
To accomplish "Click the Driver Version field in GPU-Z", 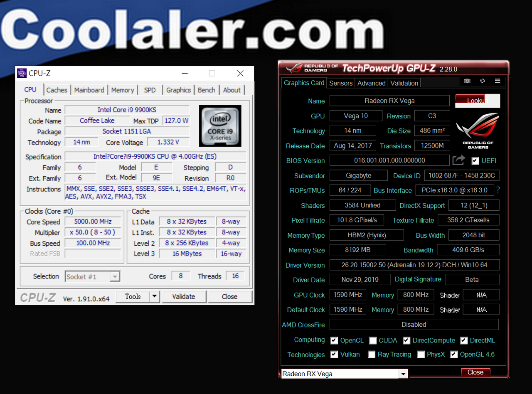I will 414,265.
